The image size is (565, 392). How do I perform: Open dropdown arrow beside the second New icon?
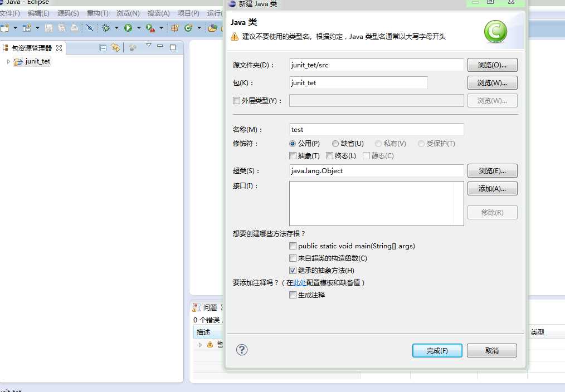point(37,28)
